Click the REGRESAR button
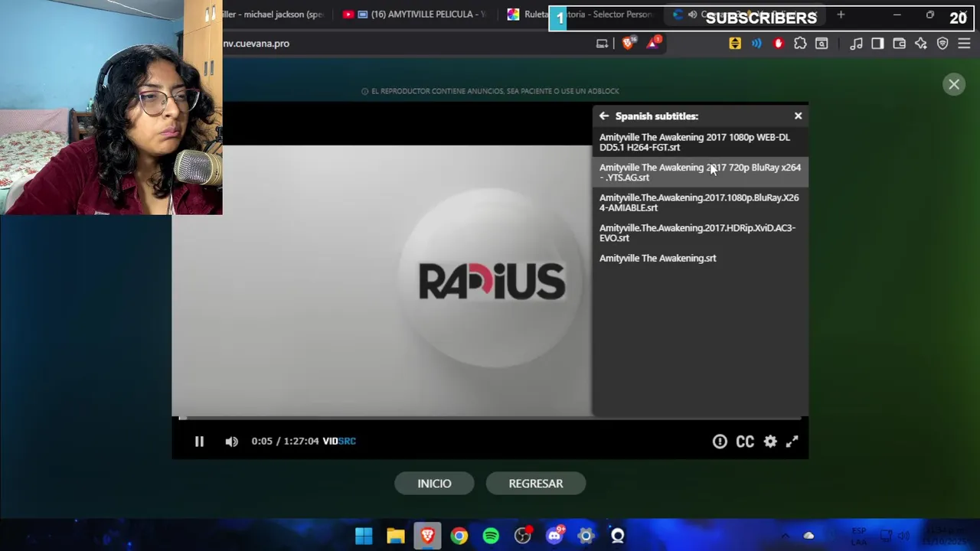 pyautogui.click(x=536, y=484)
